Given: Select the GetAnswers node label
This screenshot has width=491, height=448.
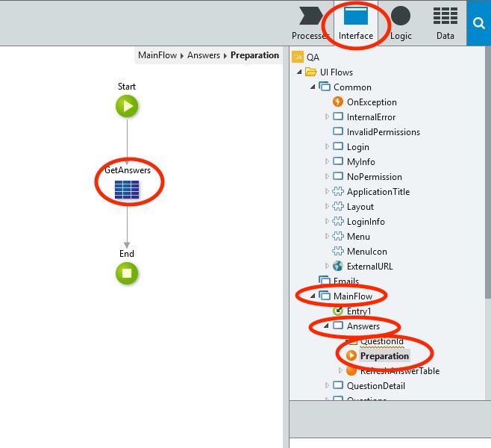Looking at the screenshot, I should tap(128, 170).
